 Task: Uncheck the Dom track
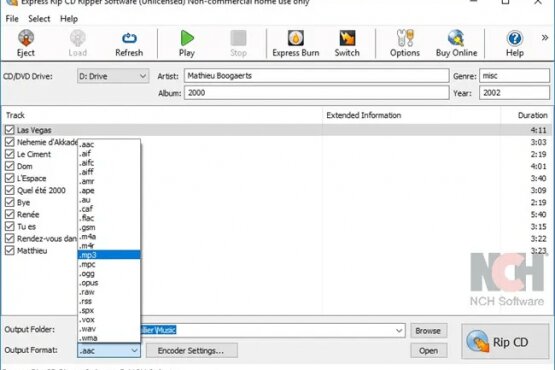pyautogui.click(x=10, y=166)
